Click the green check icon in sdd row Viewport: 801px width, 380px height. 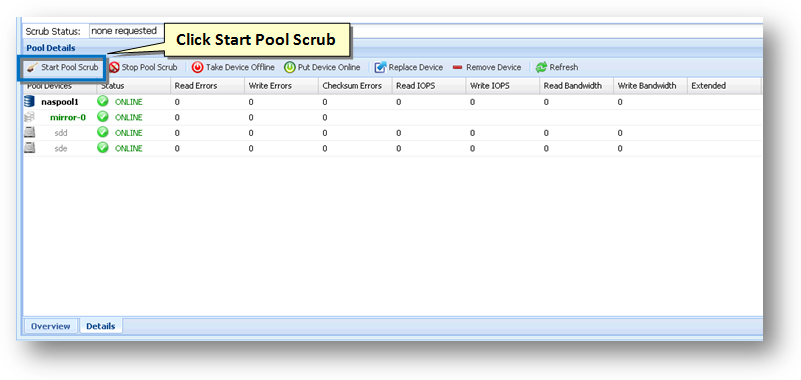103,132
